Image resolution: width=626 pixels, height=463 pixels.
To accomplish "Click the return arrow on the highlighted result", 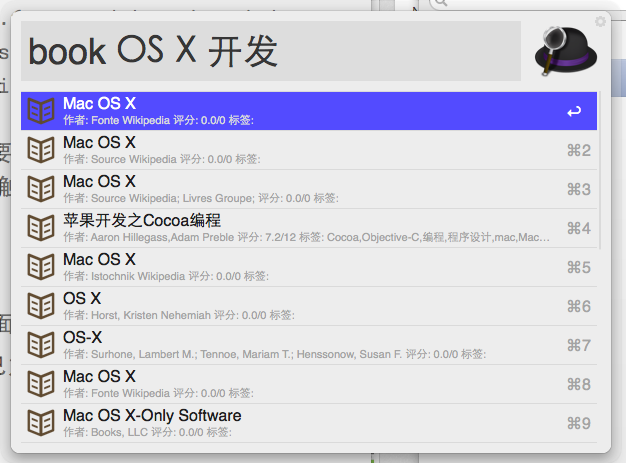I will click(x=574, y=111).
